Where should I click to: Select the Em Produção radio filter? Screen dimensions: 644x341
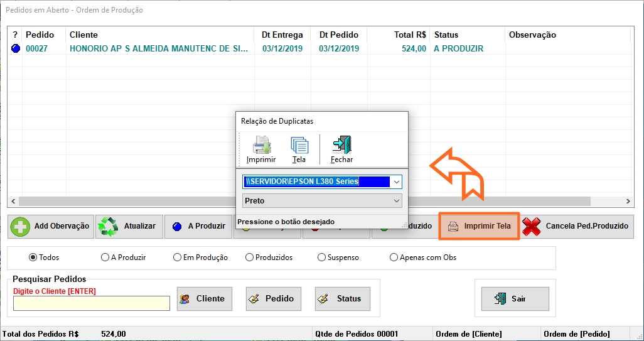click(x=177, y=257)
